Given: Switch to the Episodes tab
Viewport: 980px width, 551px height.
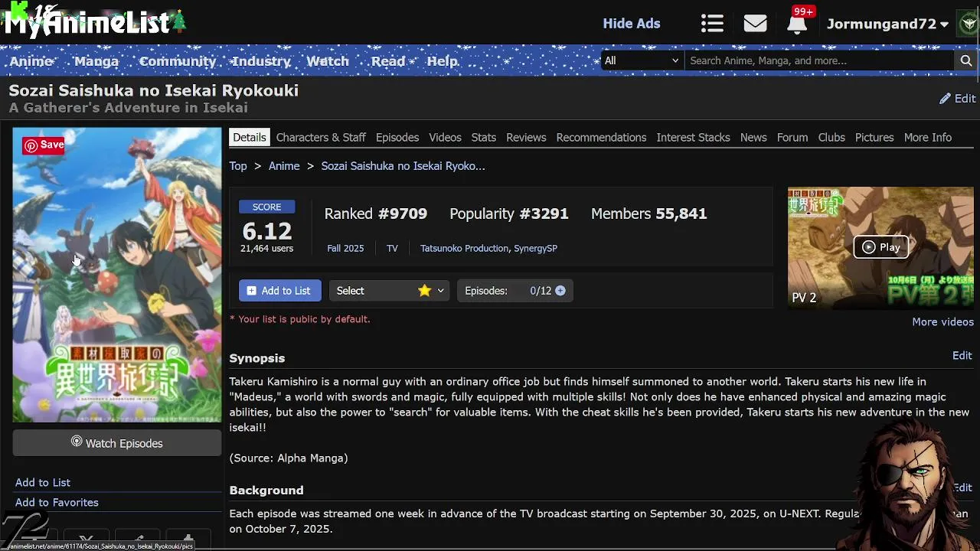Looking at the screenshot, I should click(397, 138).
